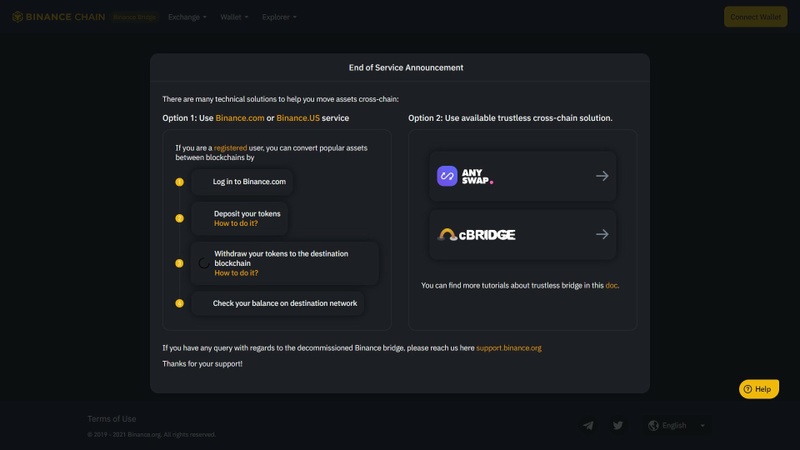Click the Check your balance on destination network step

pos(278,304)
